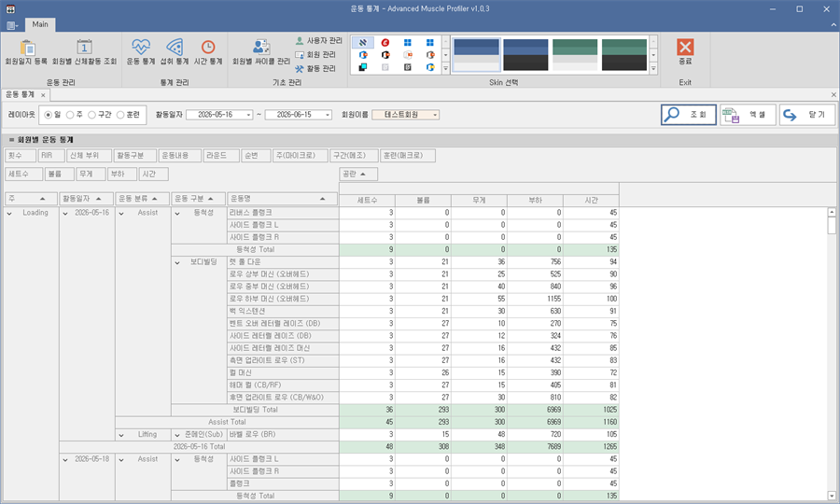Open 회원별 파이를 관리
The width and height of the screenshot is (840, 504).
(261, 52)
